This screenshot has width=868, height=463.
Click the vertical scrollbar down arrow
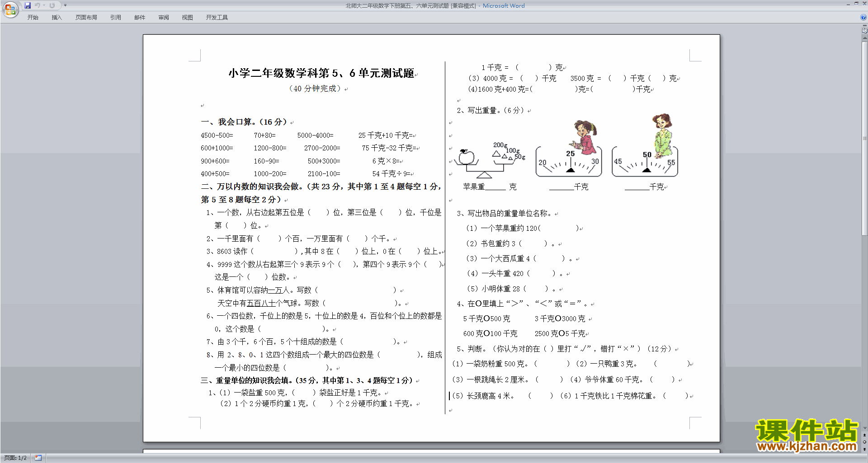point(865,428)
